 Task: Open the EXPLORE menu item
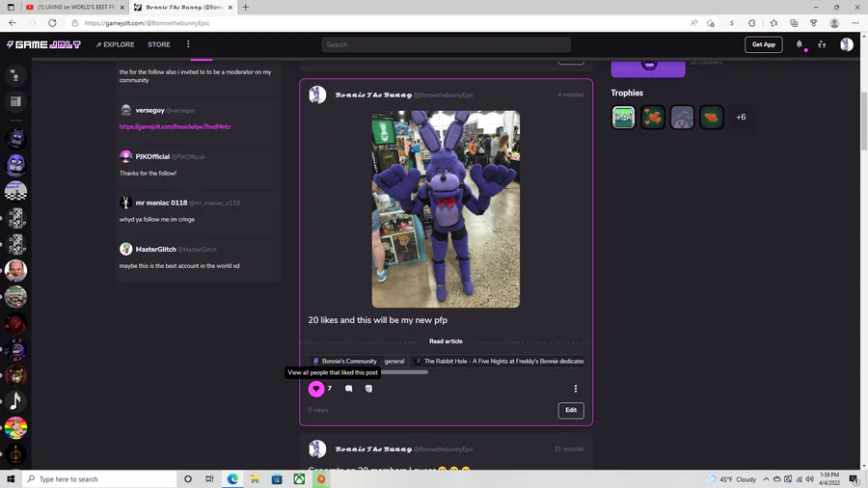pyautogui.click(x=116, y=44)
